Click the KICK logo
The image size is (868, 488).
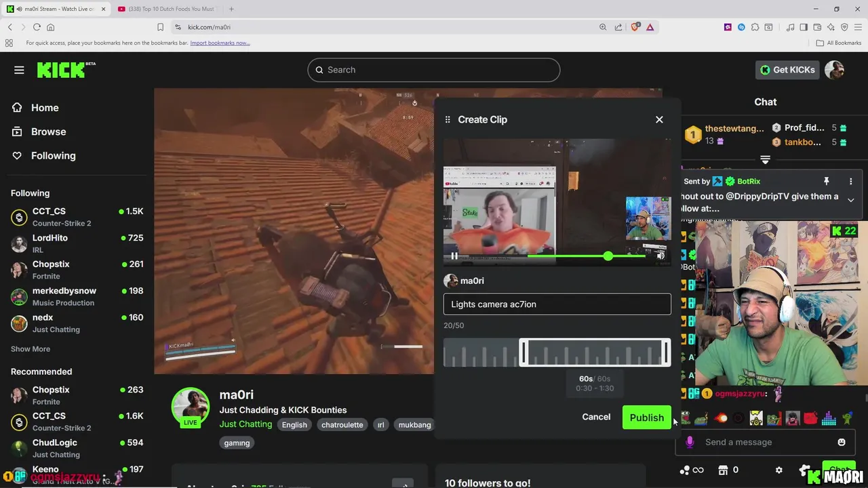point(66,69)
